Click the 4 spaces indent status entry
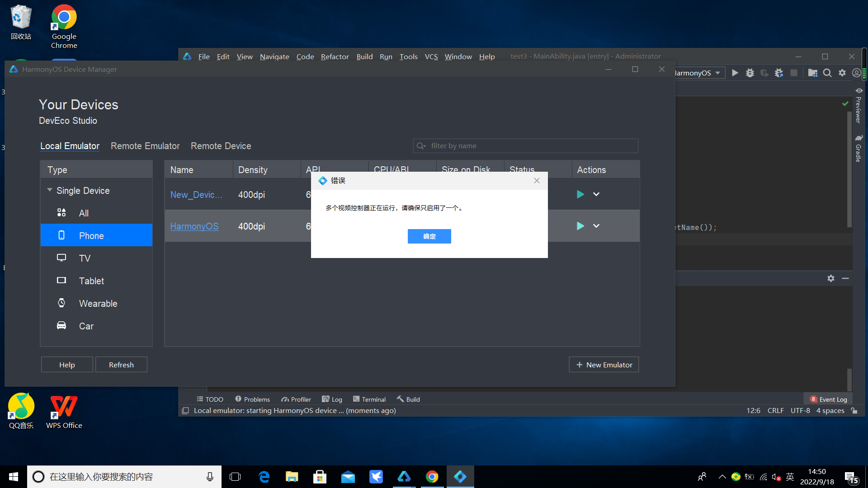Screen dimensions: 868x488 (830, 410)
